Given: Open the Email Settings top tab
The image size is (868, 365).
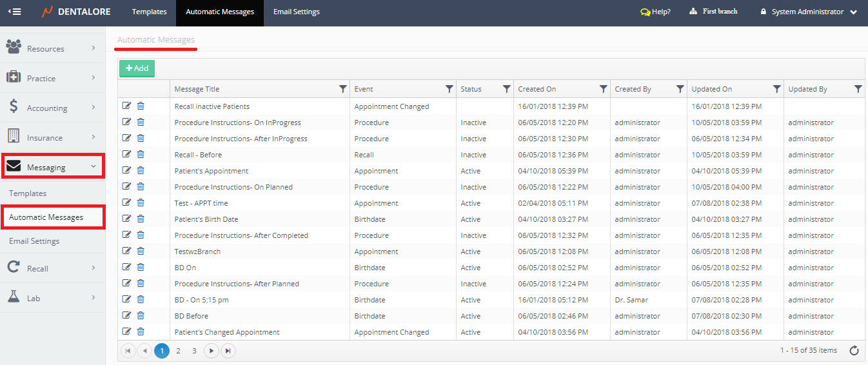Looking at the screenshot, I should click(x=296, y=12).
